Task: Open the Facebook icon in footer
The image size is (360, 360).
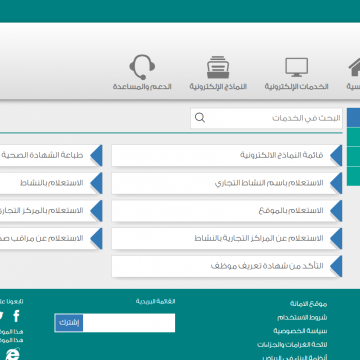Action: (16, 316)
